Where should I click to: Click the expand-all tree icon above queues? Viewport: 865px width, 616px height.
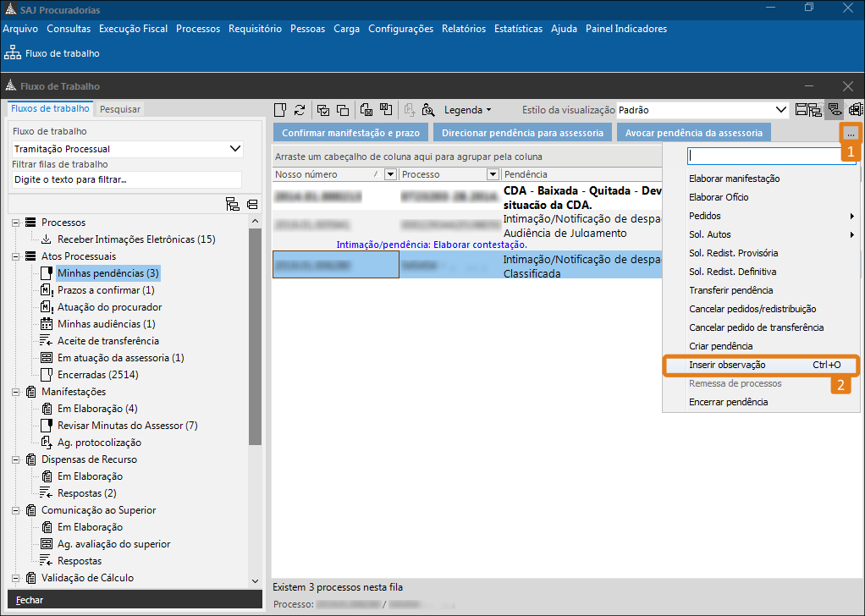pyautogui.click(x=233, y=204)
